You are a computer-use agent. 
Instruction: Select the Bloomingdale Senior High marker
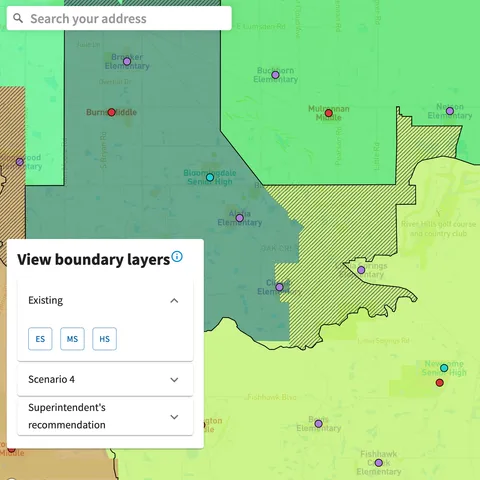210,177
